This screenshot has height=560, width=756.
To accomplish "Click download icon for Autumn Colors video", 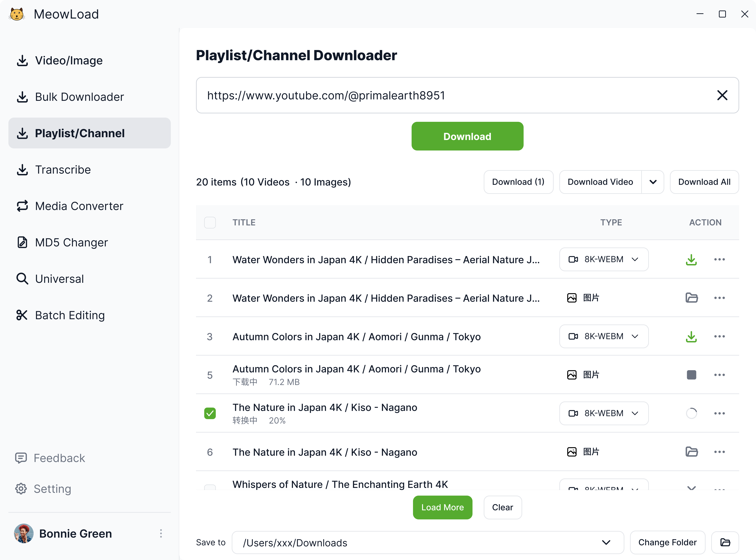I will [x=691, y=337].
